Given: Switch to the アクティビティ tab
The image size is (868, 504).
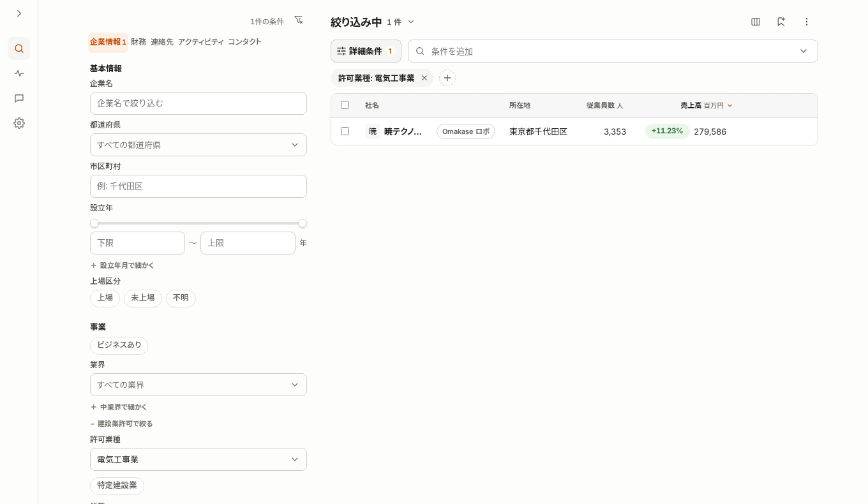Looking at the screenshot, I should 201,42.
